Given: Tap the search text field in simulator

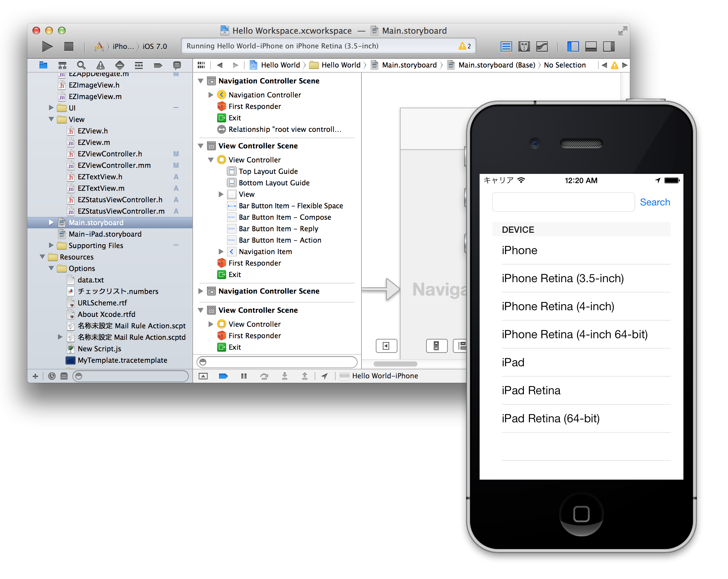Looking at the screenshot, I should tap(563, 202).
